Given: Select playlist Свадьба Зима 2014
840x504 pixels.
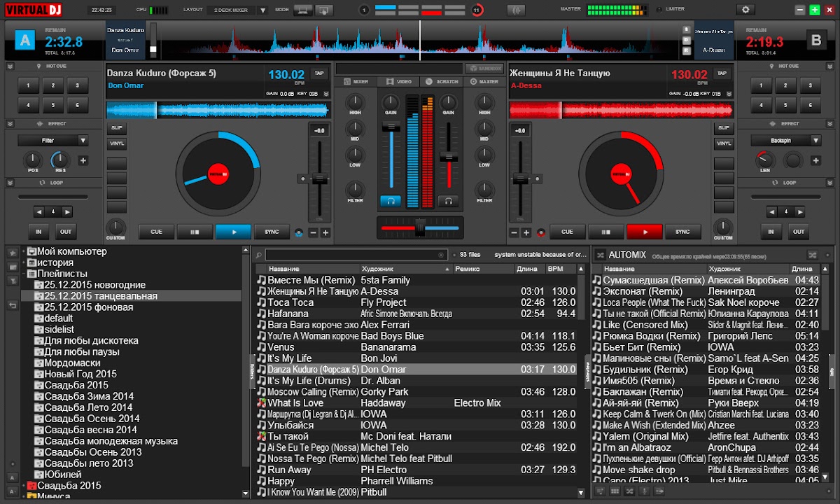Looking at the screenshot, I should click(88, 396).
